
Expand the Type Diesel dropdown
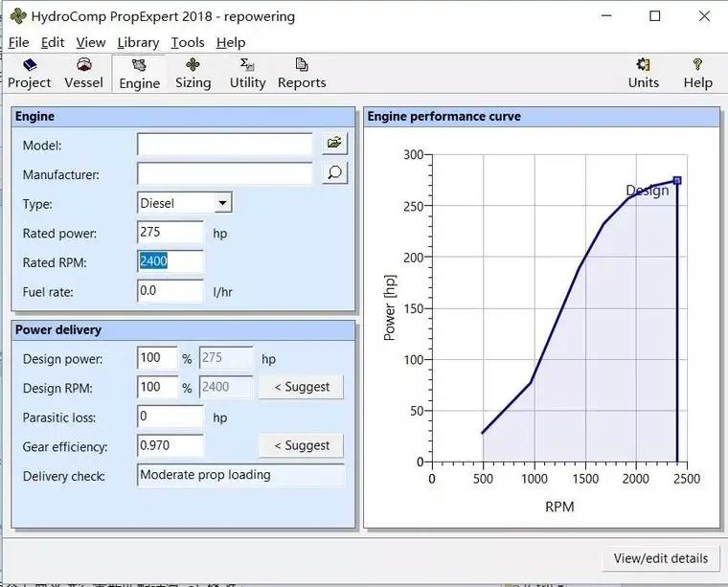(223, 203)
